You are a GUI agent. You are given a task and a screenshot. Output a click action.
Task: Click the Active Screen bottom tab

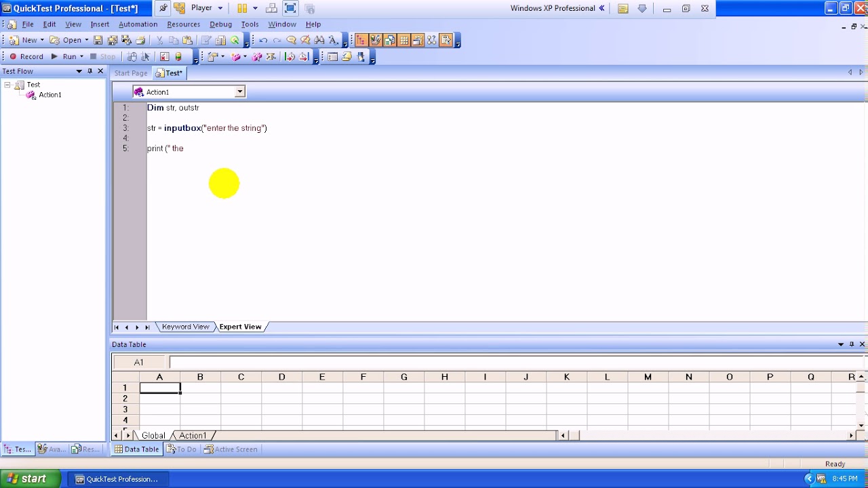231,449
